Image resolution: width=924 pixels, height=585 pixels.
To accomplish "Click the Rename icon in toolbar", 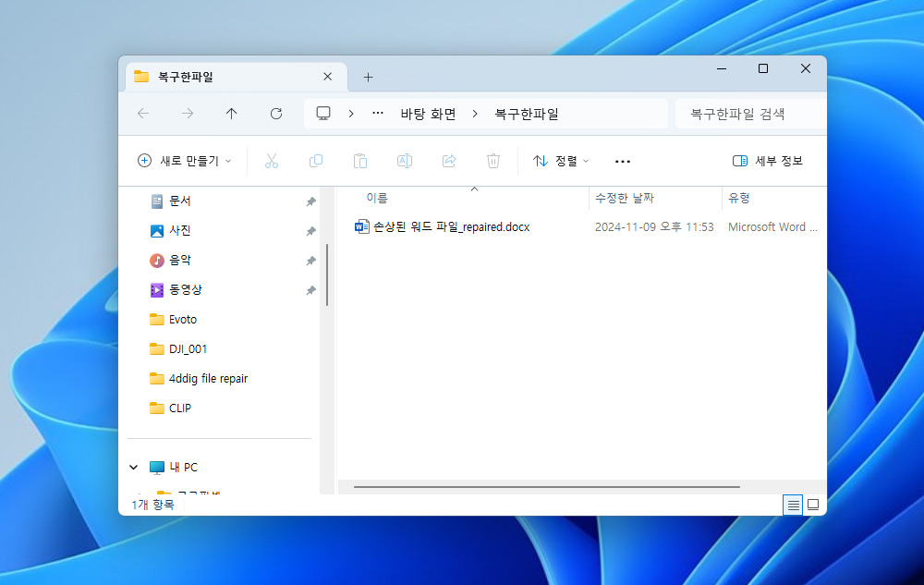I will [x=405, y=161].
